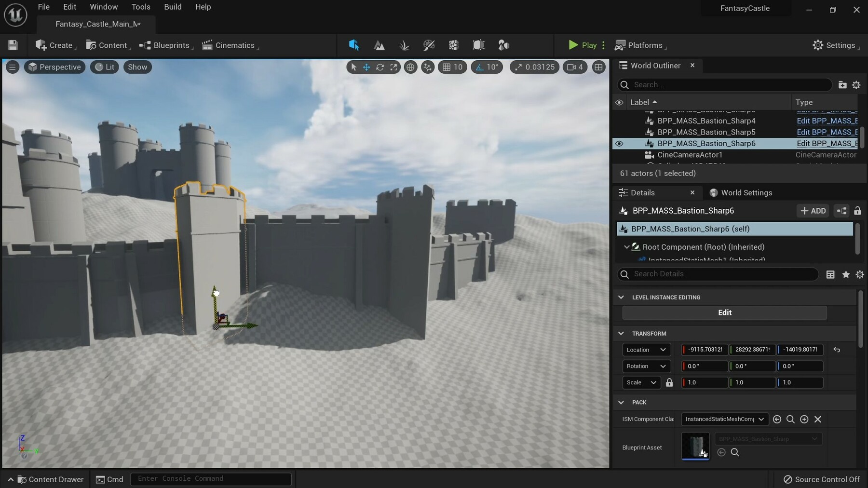Open the Build menu
The image size is (868, 488).
[x=173, y=7]
